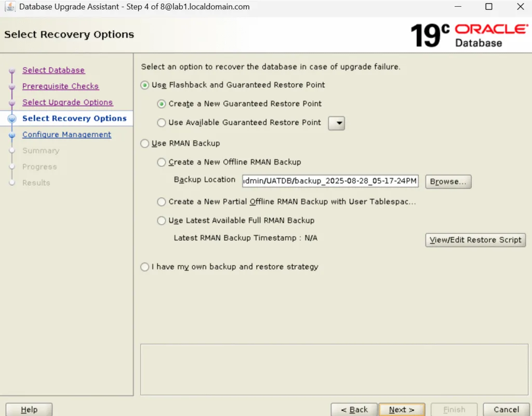Choose Create a New Offline RMAN Backup

pos(162,162)
